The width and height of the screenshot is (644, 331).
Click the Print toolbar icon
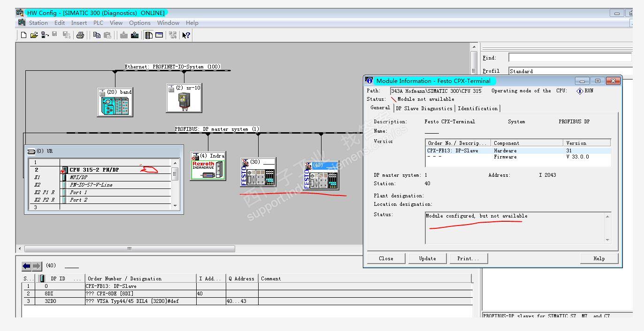tap(80, 35)
